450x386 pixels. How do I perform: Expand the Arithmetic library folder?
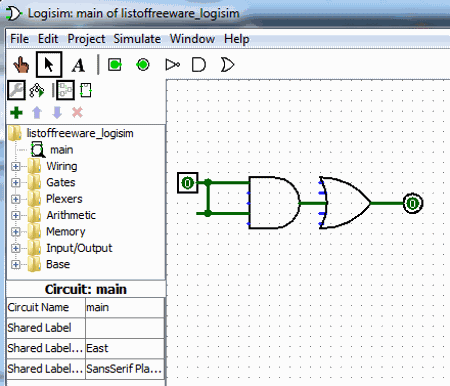(x=15, y=215)
